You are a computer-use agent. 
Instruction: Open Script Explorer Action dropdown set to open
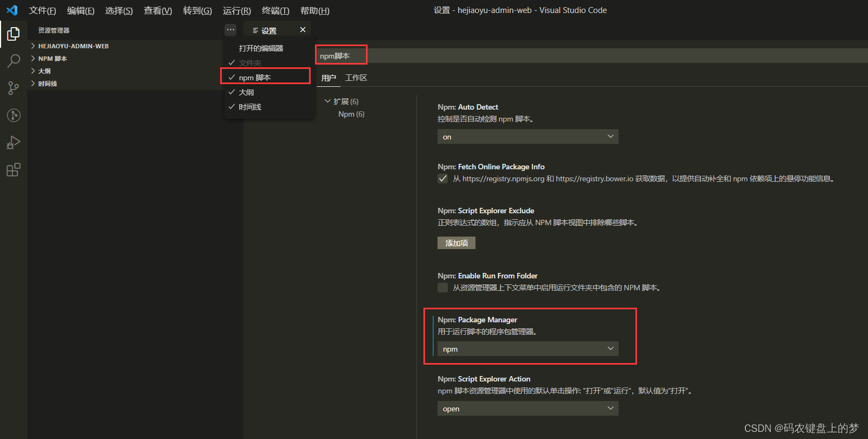pyautogui.click(x=528, y=409)
